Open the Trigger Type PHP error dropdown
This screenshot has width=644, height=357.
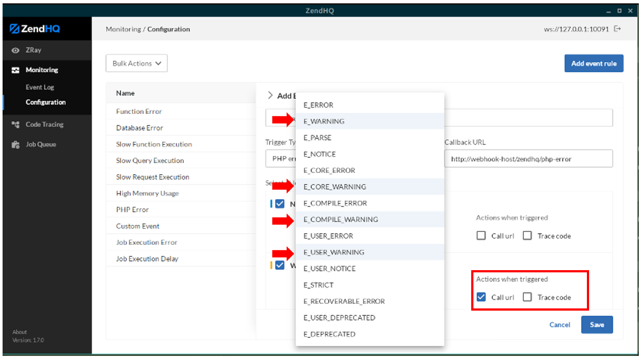point(281,159)
